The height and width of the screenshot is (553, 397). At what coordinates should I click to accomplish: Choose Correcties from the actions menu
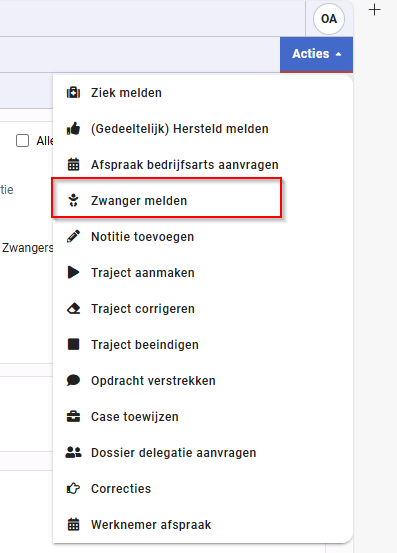tap(203, 488)
